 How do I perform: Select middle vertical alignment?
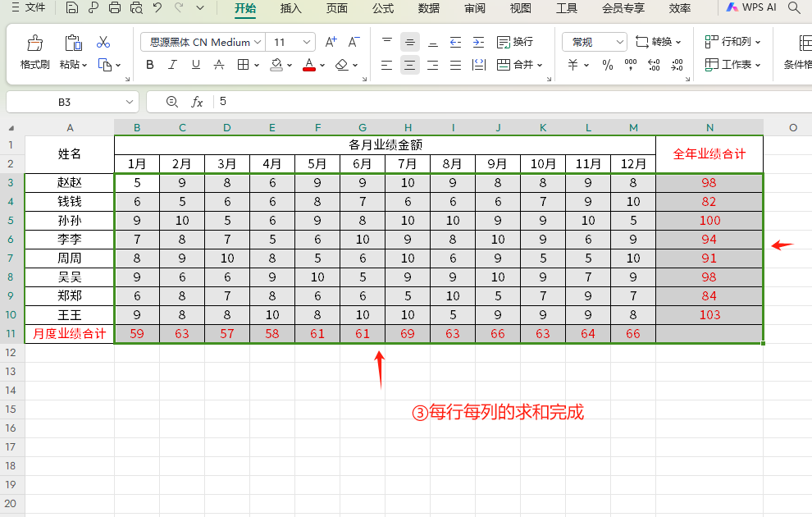click(x=409, y=42)
